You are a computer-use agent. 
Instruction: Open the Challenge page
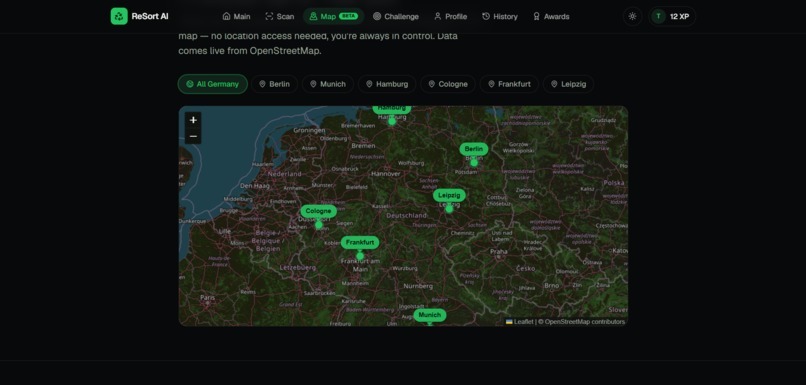(x=395, y=16)
